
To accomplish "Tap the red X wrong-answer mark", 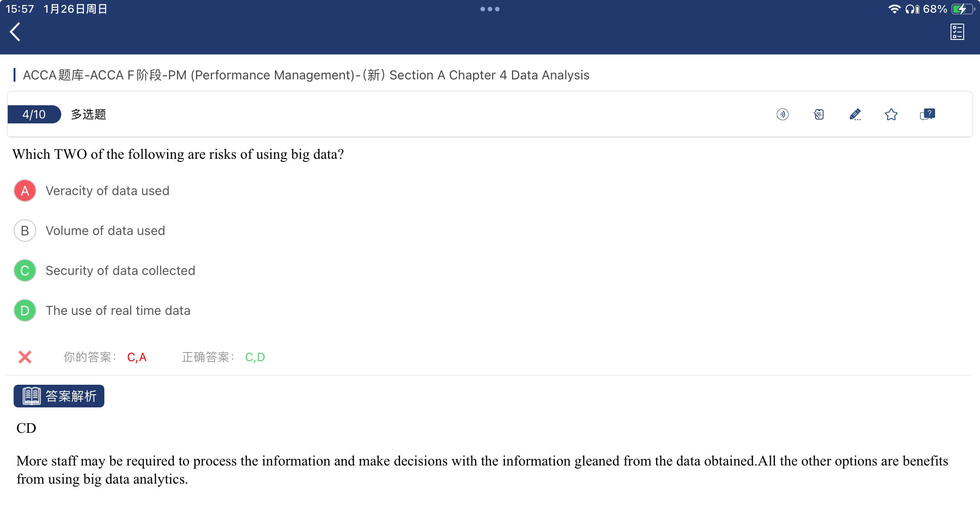I will click(25, 357).
